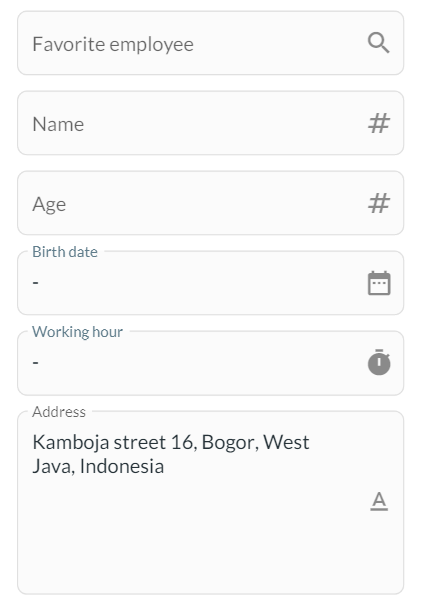This screenshot has width=422, height=603.
Task: Click the stopwatch icon in Working hour
Action: [x=379, y=362]
